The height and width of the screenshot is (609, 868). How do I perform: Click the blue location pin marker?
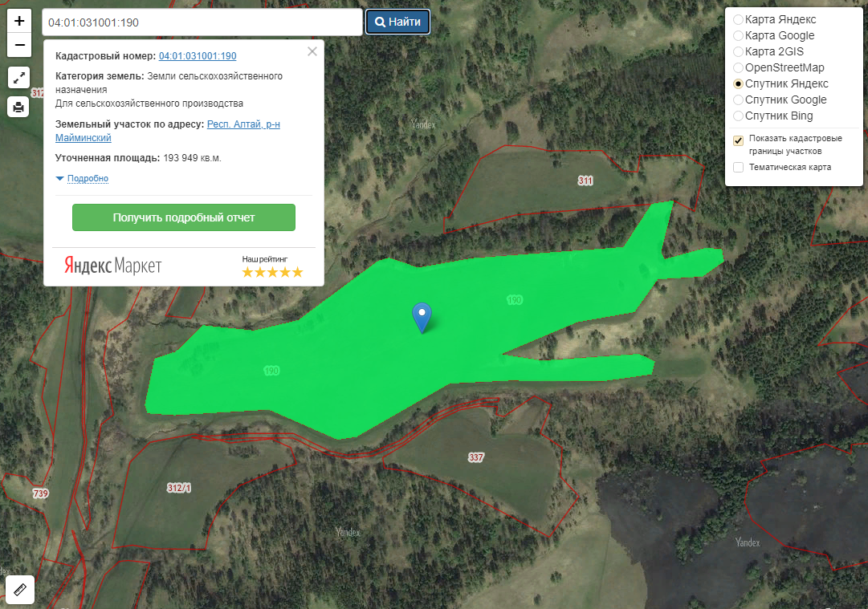[422, 316]
